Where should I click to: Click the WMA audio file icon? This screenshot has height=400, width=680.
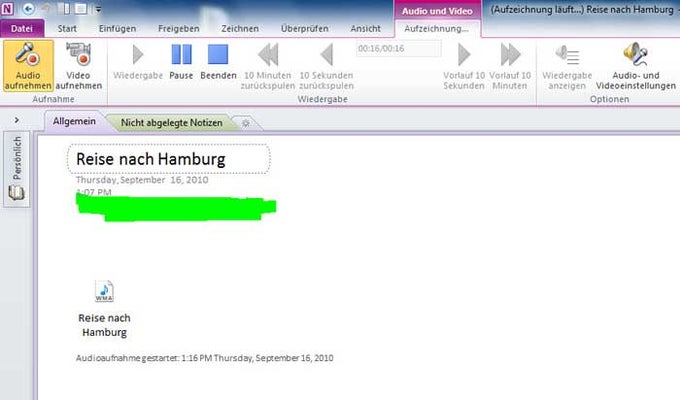pos(104,291)
